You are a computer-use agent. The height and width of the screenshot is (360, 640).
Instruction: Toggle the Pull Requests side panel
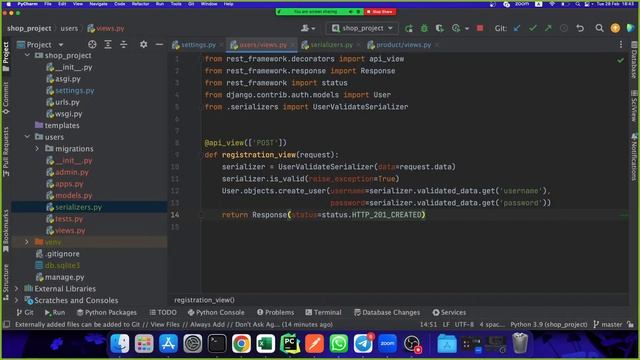tap(6, 151)
